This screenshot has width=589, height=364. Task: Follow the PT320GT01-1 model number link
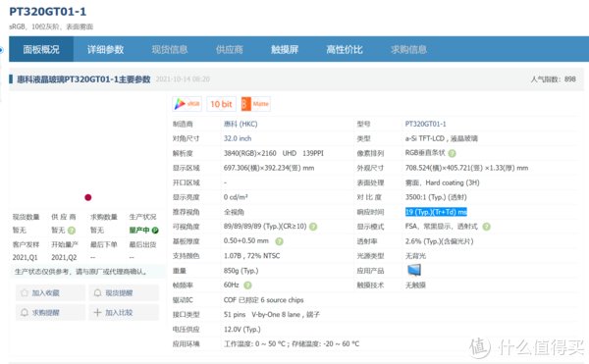click(425, 124)
